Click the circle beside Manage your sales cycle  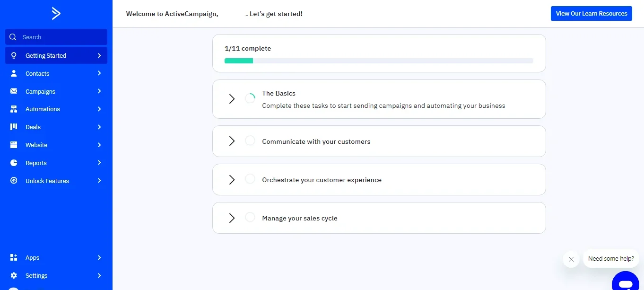point(250,217)
